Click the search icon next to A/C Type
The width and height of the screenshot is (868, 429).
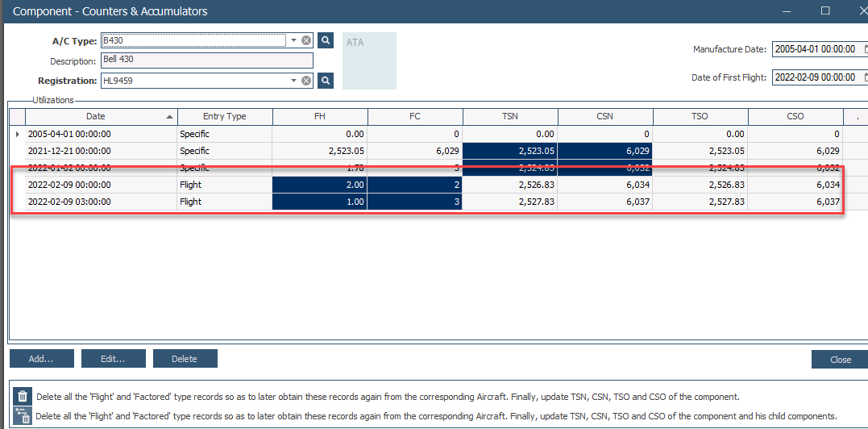(x=326, y=40)
